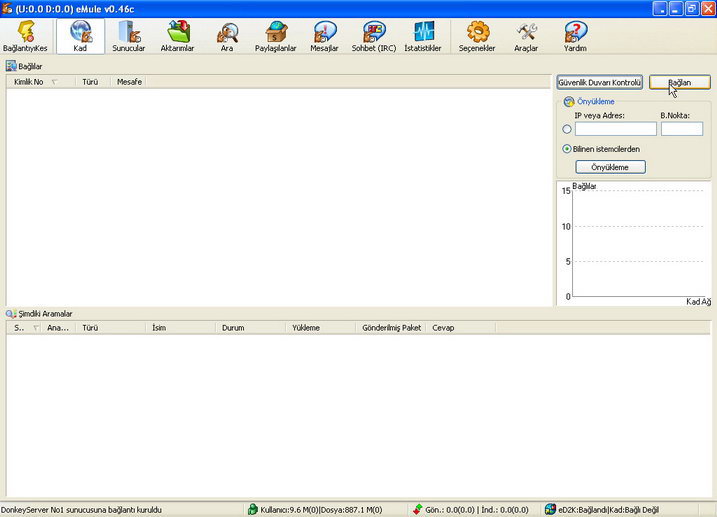Click the Kad Ağı graph label
Screen dimensions: 717x517
[x=698, y=302]
